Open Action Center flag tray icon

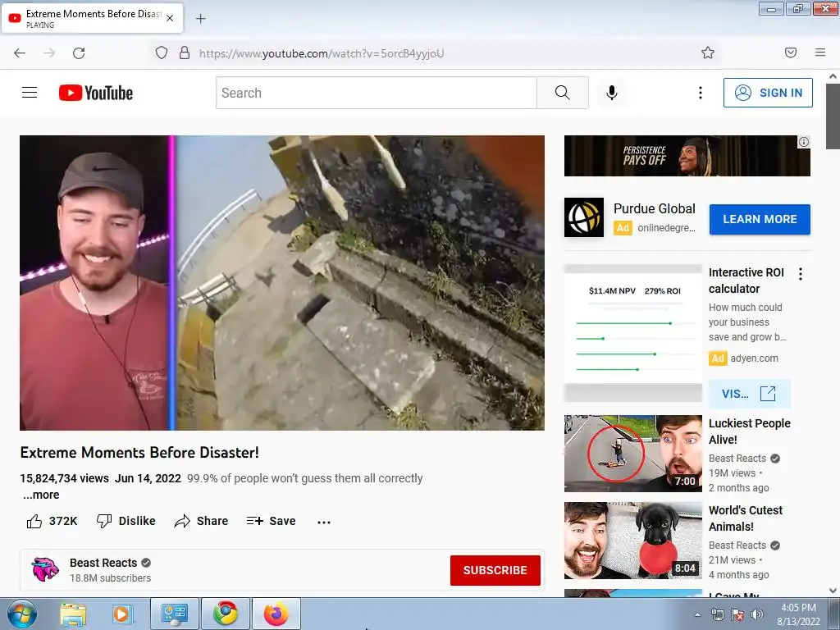tap(737, 615)
